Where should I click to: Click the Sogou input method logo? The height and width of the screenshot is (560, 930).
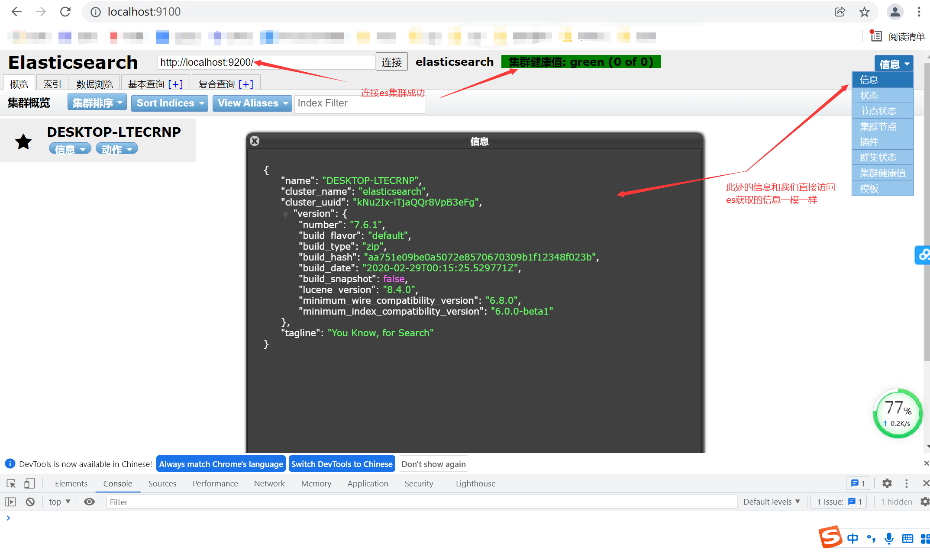point(830,537)
